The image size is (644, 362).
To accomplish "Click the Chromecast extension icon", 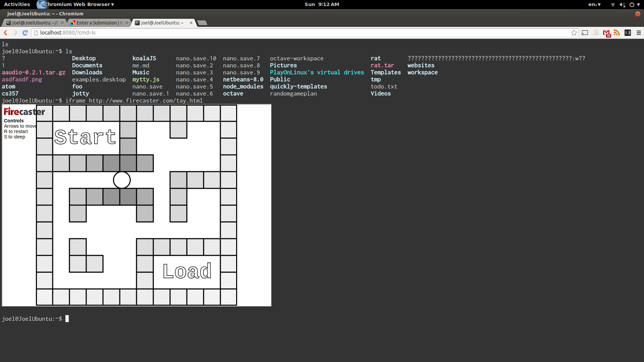I will coord(585,33).
